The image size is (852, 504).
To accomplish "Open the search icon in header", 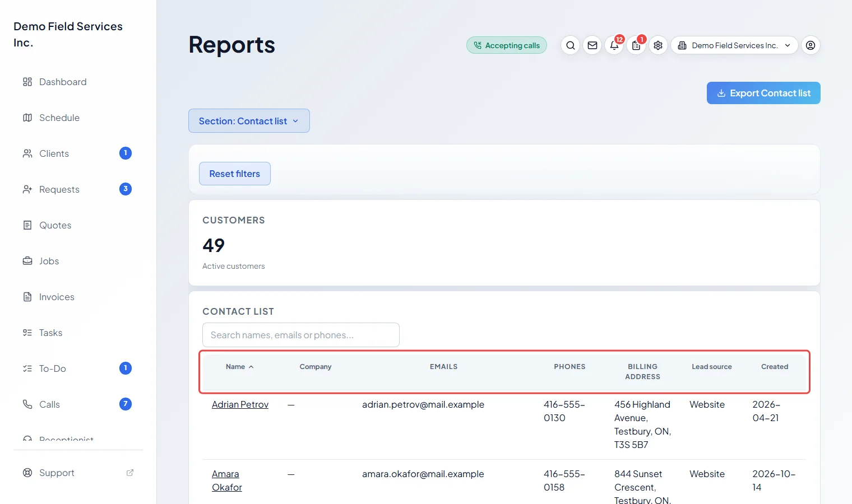I will coord(571,45).
